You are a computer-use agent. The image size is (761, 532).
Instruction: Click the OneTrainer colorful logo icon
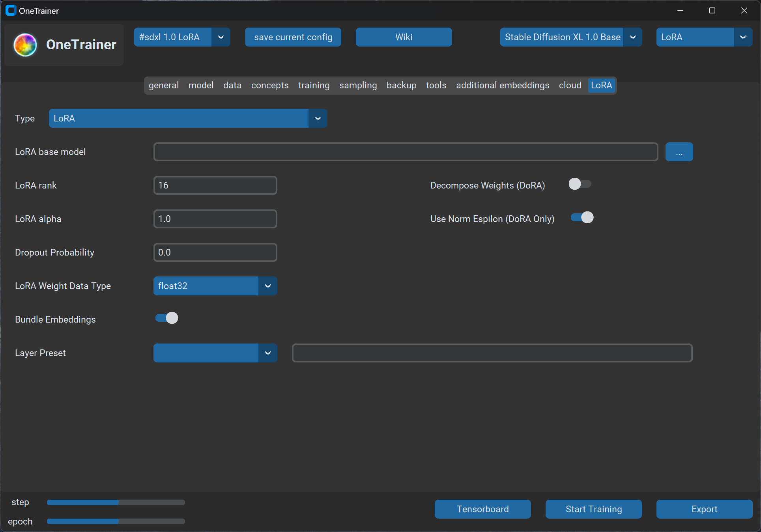click(25, 45)
